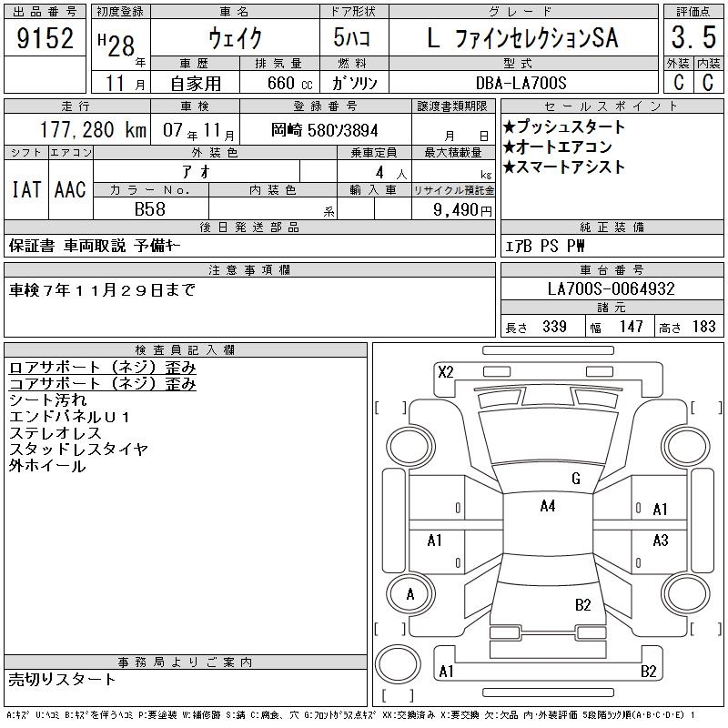Click the grade L ファインセレクションSA
This screenshot has width=728, height=728.
click(521, 38)
